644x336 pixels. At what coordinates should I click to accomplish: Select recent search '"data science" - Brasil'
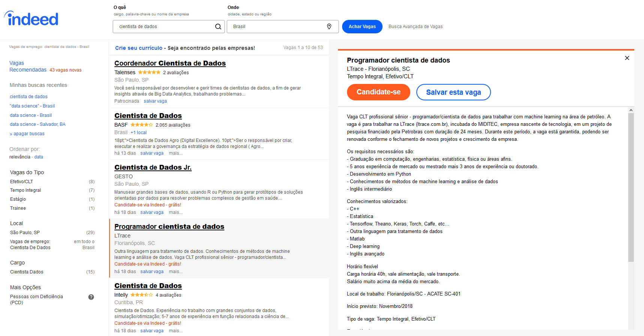tap(32, 106)
